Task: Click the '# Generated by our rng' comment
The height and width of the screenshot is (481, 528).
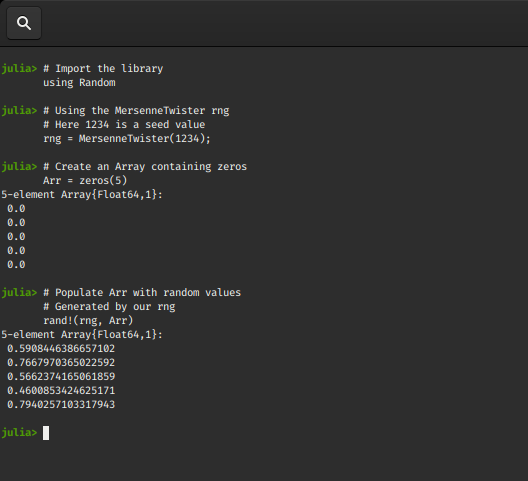Action: (109, 307)
